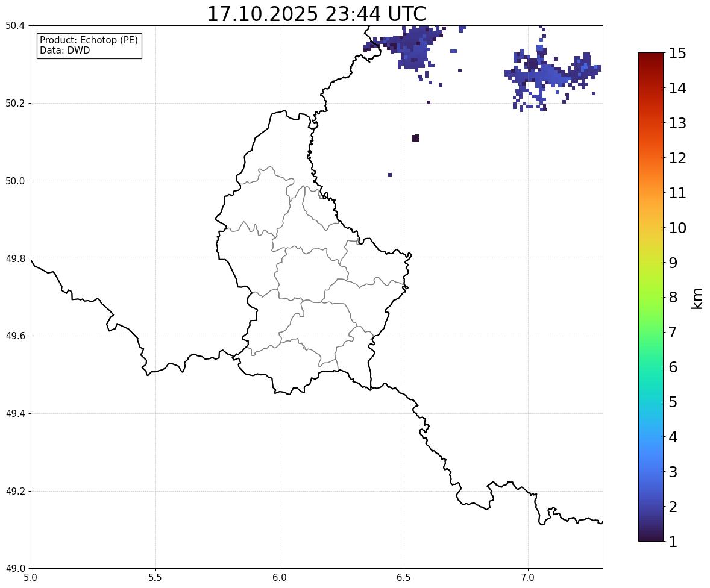Click the dark red top of colorbar
710x588 pixels.
pyautogui.click(x=651, y=57)
